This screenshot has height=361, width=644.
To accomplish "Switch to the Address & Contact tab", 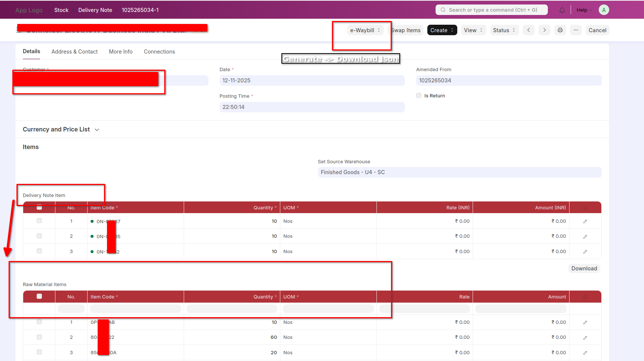I will (x=74, y=52).
